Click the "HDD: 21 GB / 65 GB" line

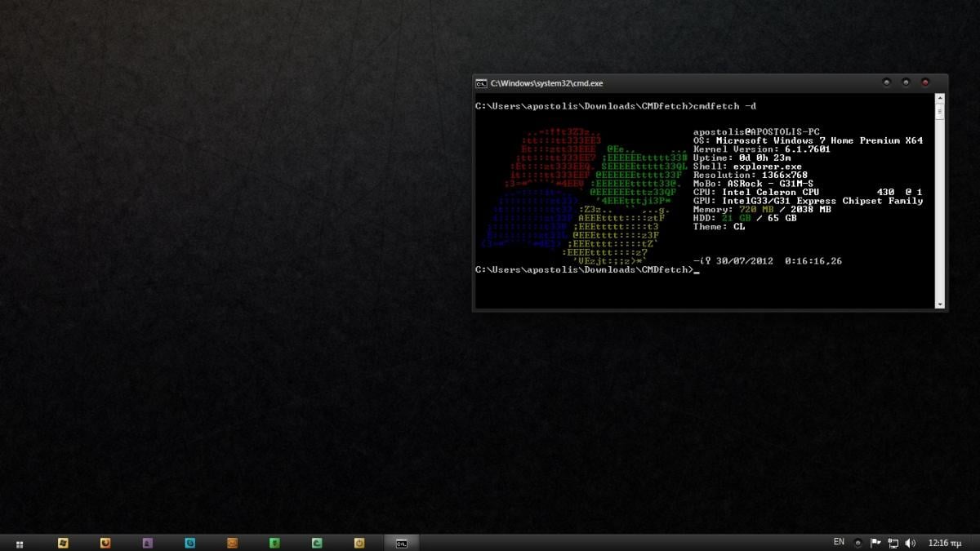point(745,218)
